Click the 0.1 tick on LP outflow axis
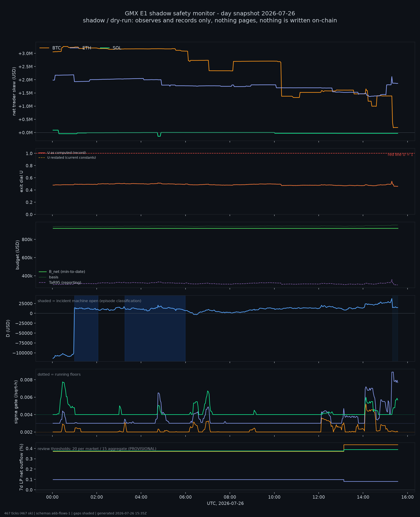This screenshot has height=517, width=420. (29, 480)
